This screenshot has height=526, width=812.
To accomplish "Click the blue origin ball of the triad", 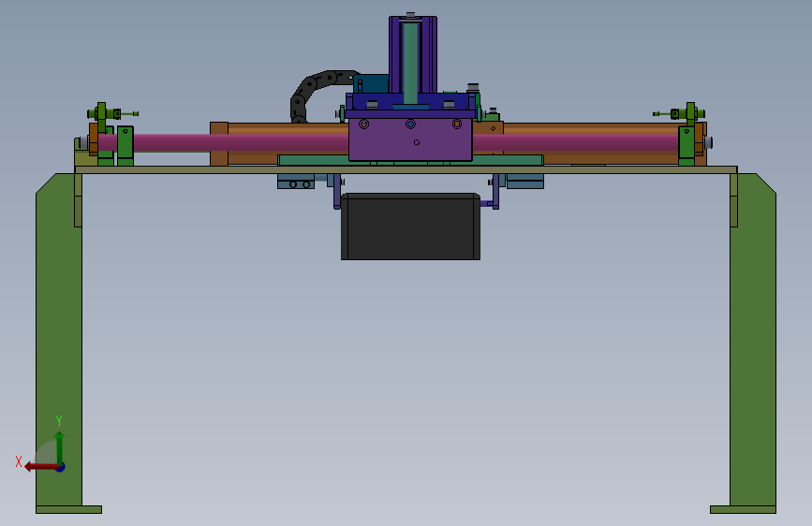I will click(x=61, y=467).
